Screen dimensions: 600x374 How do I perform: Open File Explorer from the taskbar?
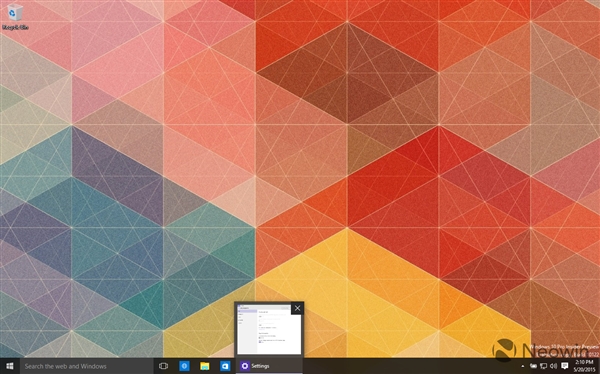pos(205,366)
